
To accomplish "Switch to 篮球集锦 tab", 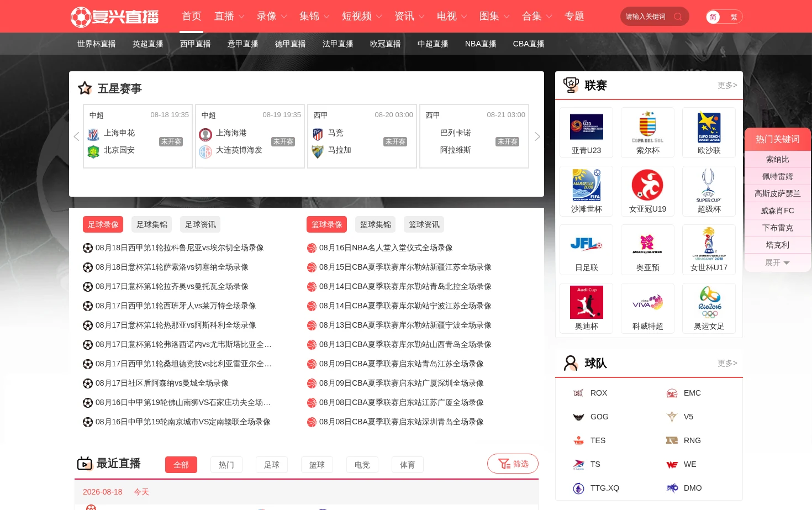I will pyautogui.click(x=376, y=224).
